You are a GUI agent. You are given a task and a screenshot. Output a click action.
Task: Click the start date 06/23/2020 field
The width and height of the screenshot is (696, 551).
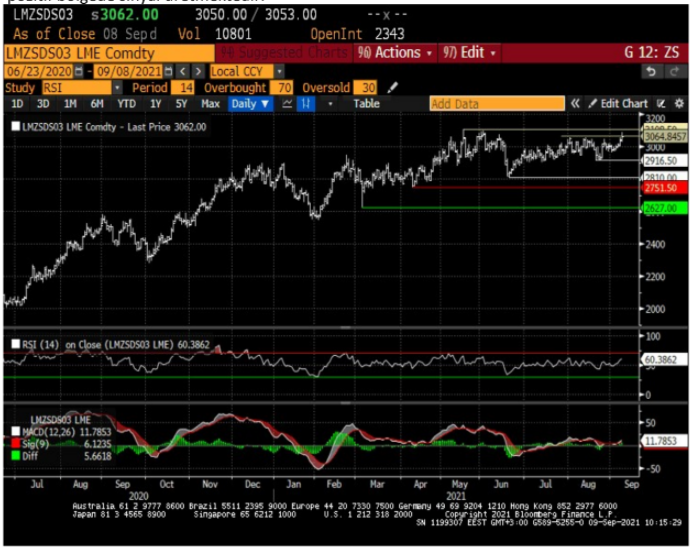tap(39, 71)
